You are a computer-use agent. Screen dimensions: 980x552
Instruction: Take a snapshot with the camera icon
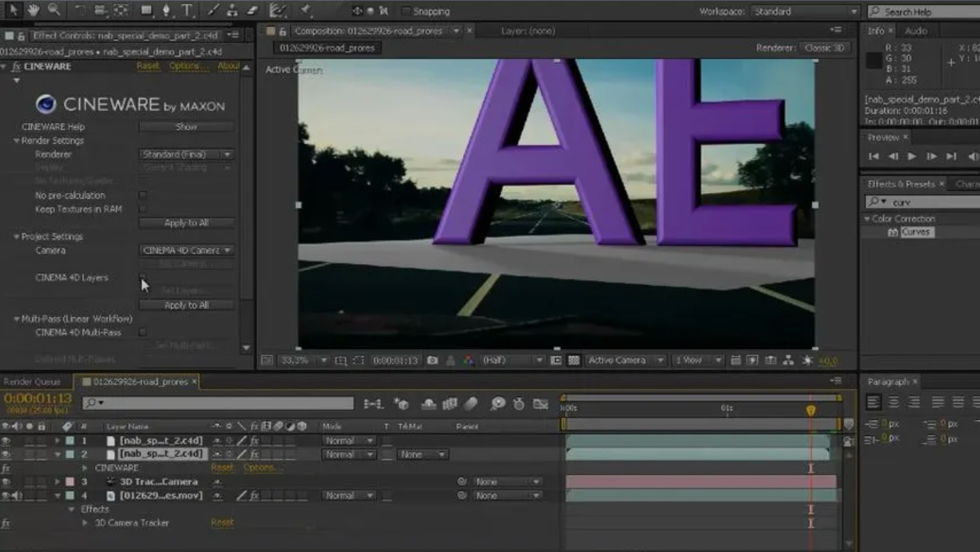pyautogui.click(x=432, y=360)
